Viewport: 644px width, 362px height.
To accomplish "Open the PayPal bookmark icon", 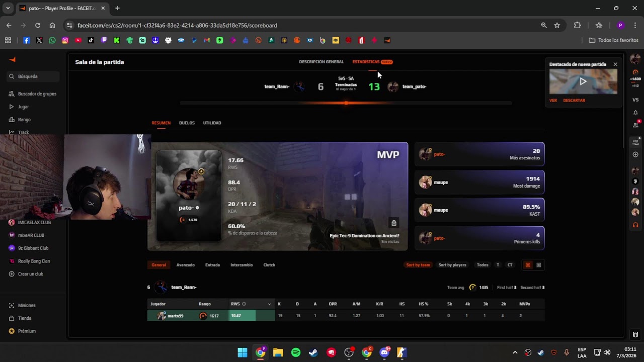I will (194, 40).
